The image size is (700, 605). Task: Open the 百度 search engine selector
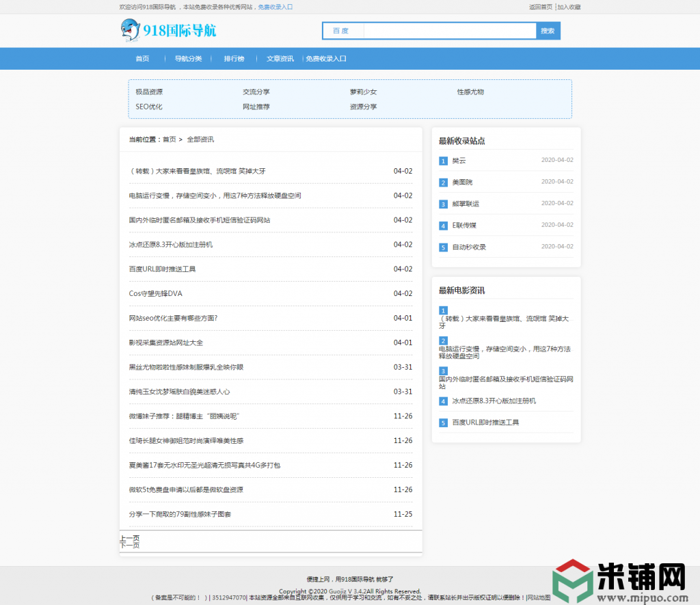342,31
